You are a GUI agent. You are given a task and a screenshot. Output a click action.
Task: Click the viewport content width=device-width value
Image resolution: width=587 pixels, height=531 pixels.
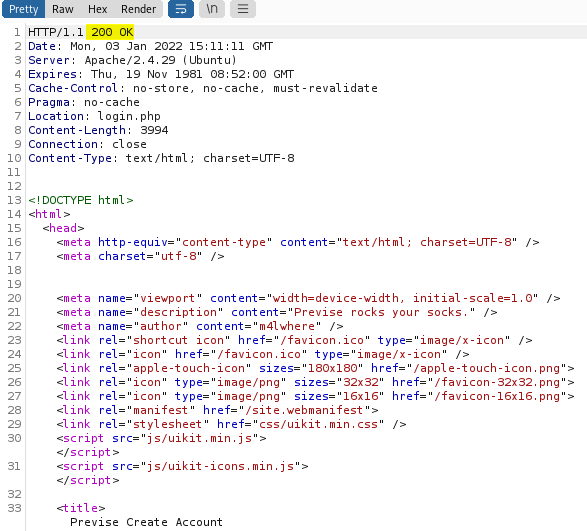(x=335, y=298)
